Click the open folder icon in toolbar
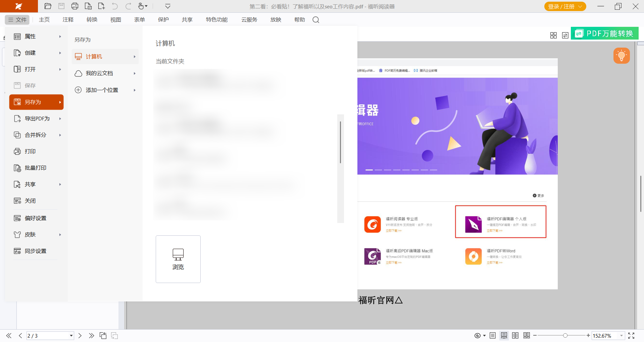The width and height of the screenshot is (644, 342). click(48, 6)
